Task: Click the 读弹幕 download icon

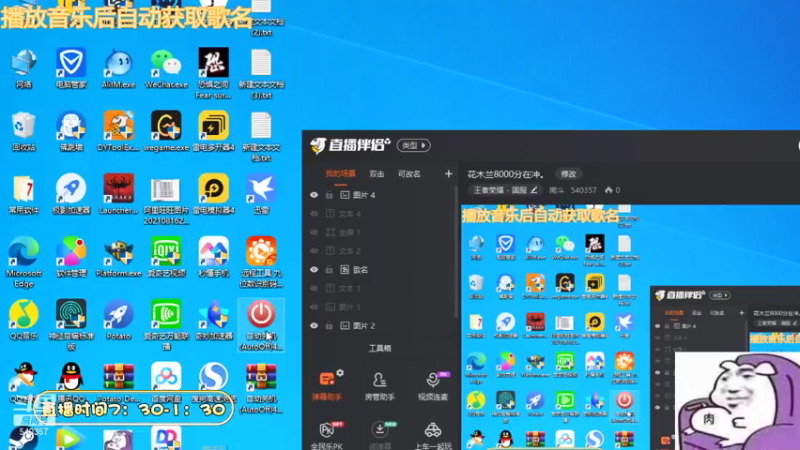Action: point(380,430)
